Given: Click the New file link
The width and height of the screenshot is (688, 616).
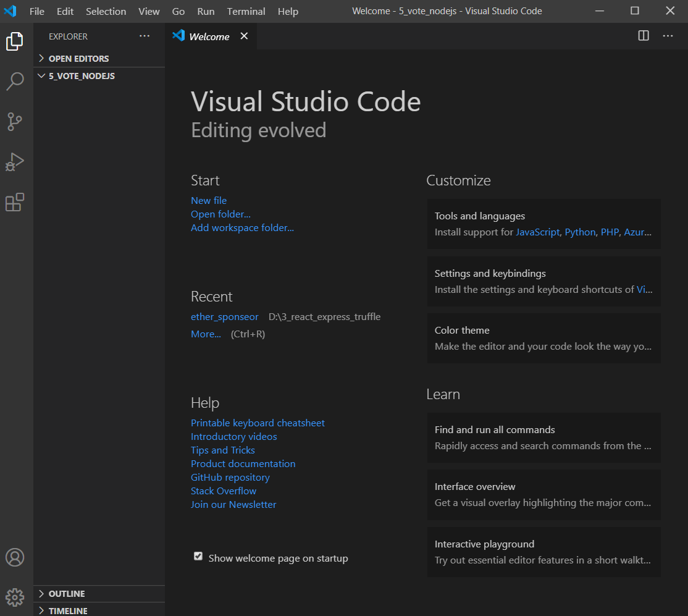Looking at the screenshot, I should 209,200.
